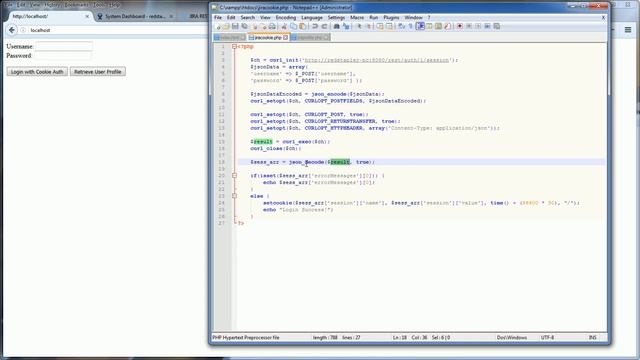640x360 pixels.
Task: Open the View menu in Notepad++
Action: click(265, 18)
